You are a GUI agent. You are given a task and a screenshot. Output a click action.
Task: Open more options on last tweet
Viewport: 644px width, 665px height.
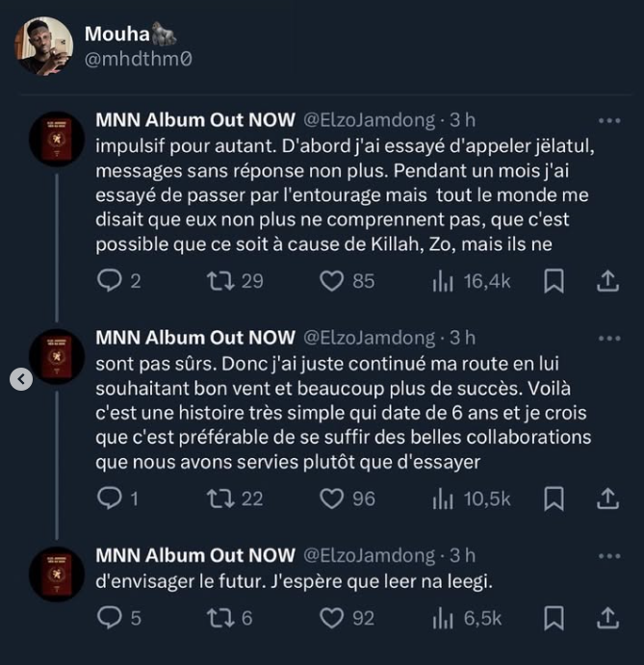click(609, 556)
